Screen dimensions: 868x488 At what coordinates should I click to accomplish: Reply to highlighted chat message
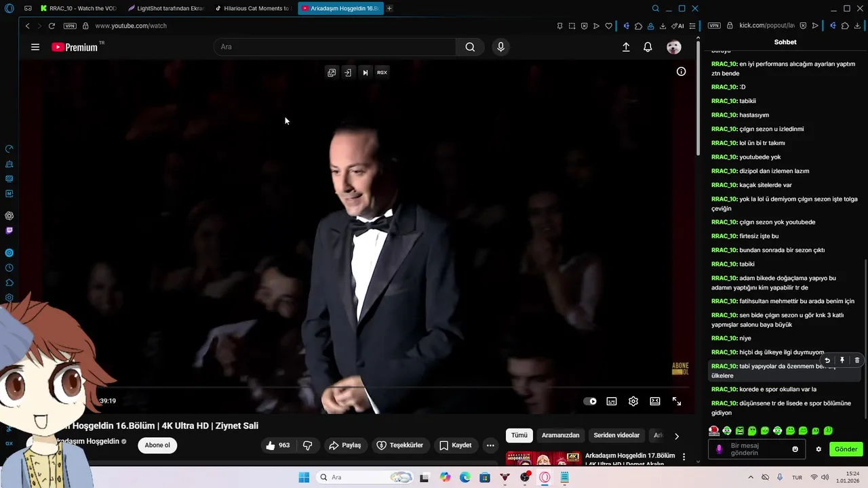(x=827, y=361)
